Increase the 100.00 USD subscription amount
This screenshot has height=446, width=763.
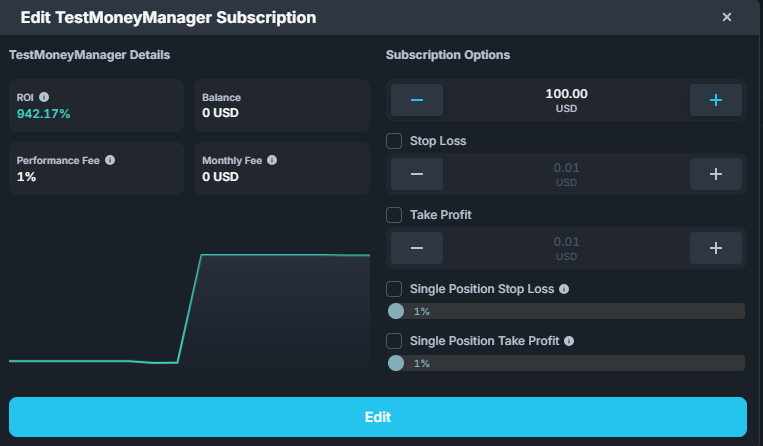[x=715, y=100]
